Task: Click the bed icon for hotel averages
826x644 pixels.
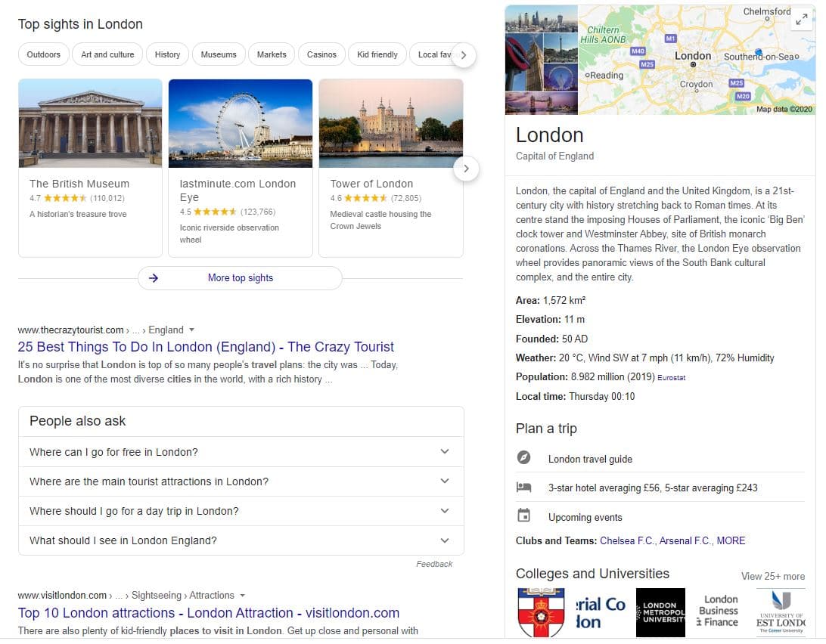Action: (x=523, y=487)
